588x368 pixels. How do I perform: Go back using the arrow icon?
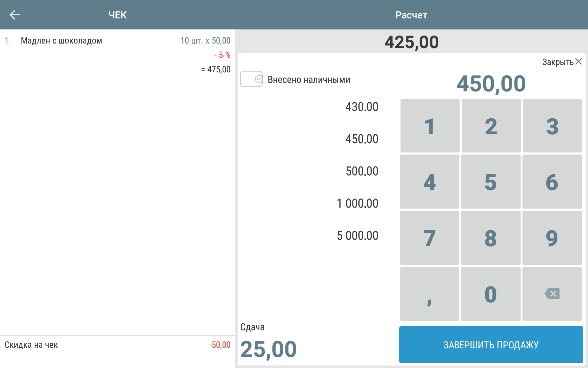pos(14,15)
